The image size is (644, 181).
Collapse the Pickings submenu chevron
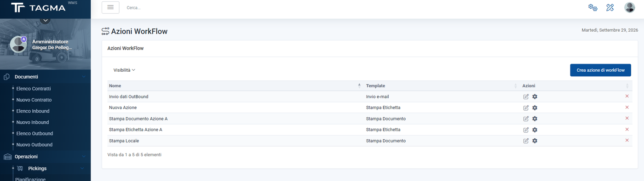(x=82, y=169)
